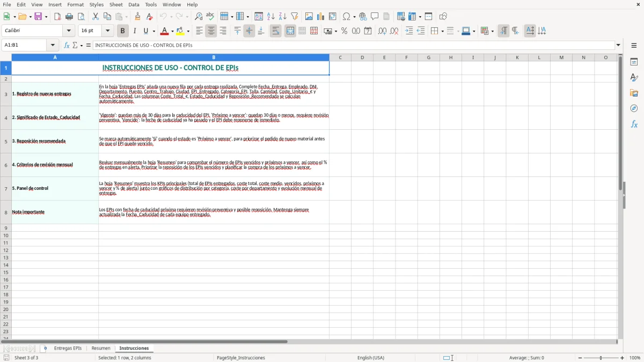The width and height of the screenshot is (644, 362).
Task: Expand the Underline style dropdown arrow
Action: (153, 31)
